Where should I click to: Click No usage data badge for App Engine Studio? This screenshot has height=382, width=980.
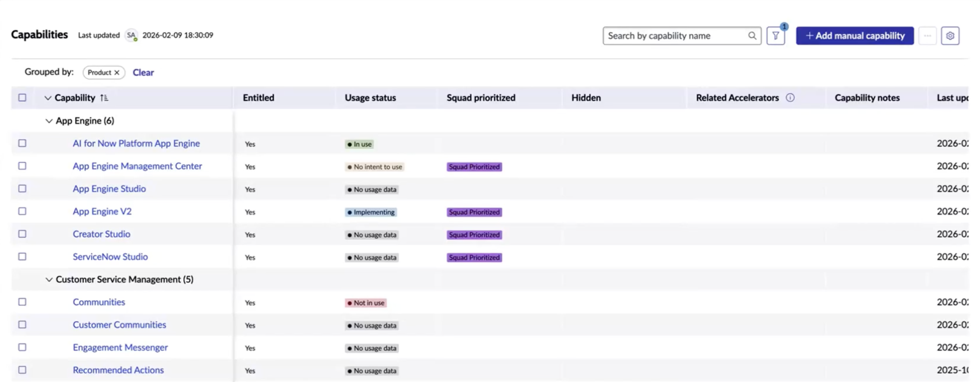pos(372,189)
